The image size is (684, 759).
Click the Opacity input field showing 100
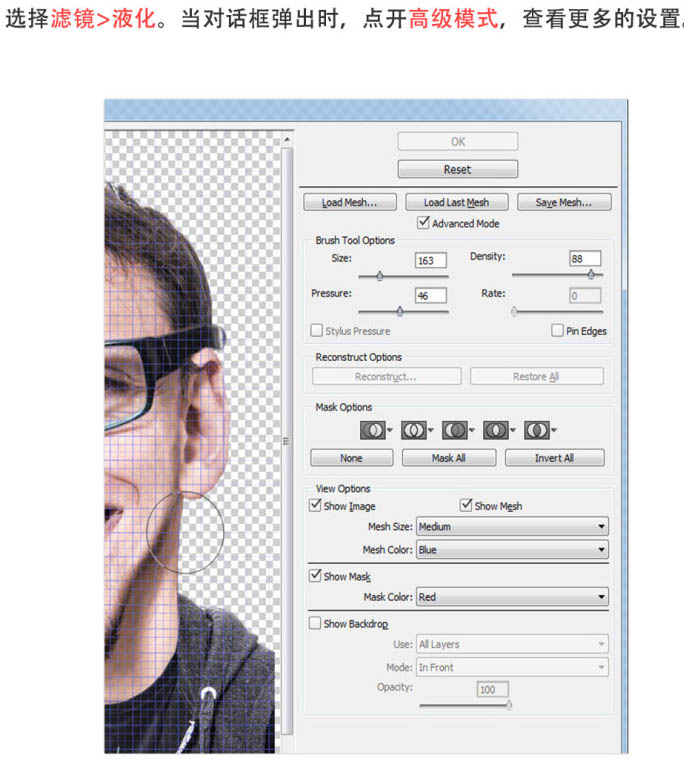(492, 689)
